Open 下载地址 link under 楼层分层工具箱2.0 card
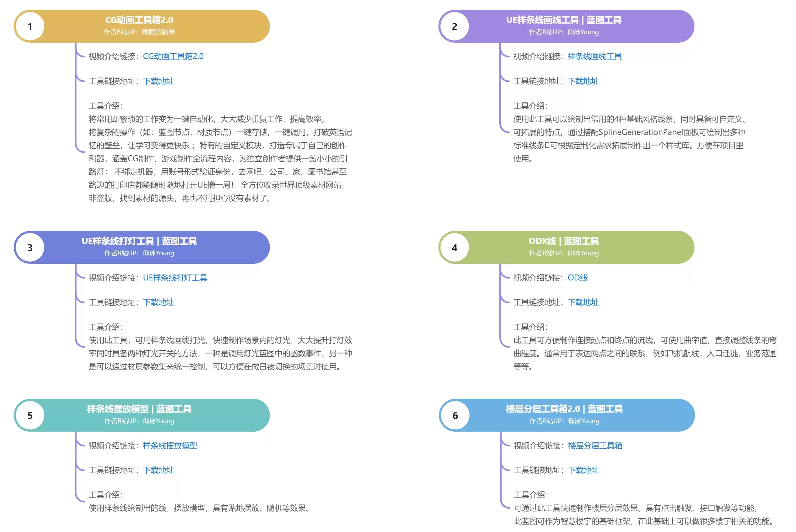 [584, 470]
